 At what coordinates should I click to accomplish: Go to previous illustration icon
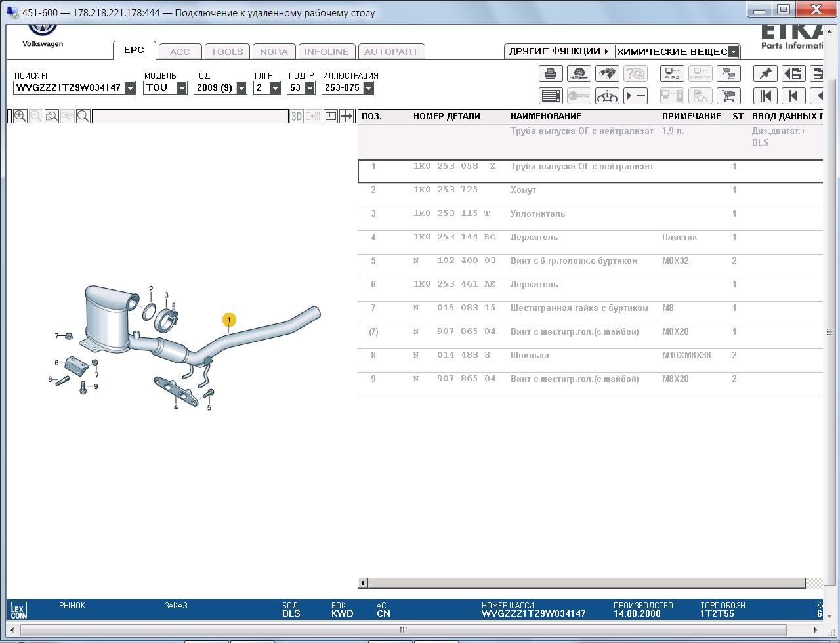tap(793, 96)
